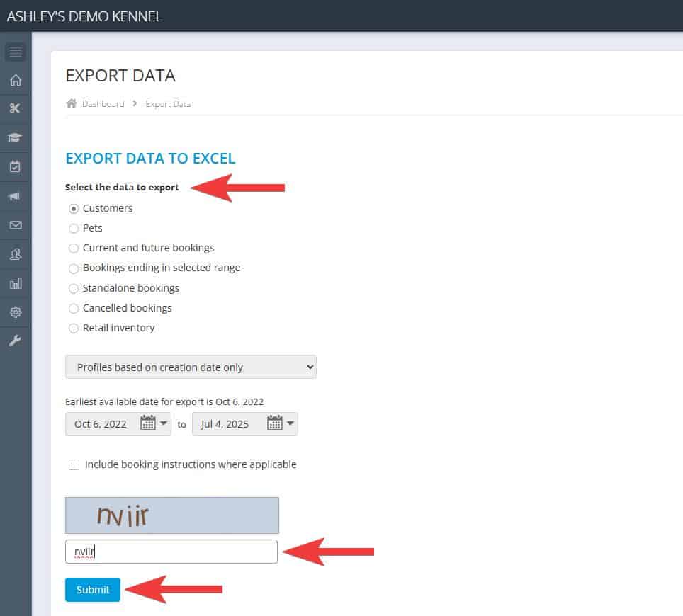
Task: Open the calendar check bookings icon
Action: coord(16,167)
